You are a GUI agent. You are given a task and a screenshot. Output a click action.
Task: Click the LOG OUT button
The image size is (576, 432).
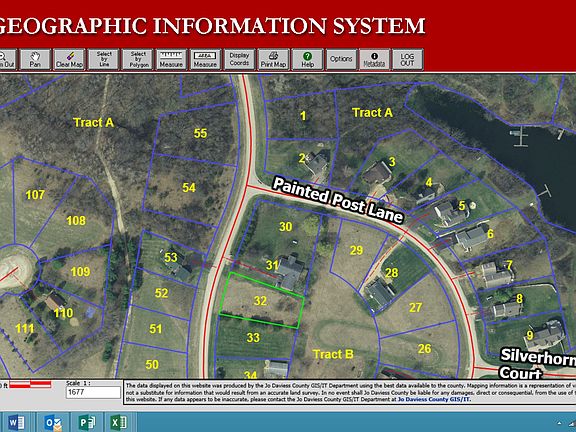point(407,60)
